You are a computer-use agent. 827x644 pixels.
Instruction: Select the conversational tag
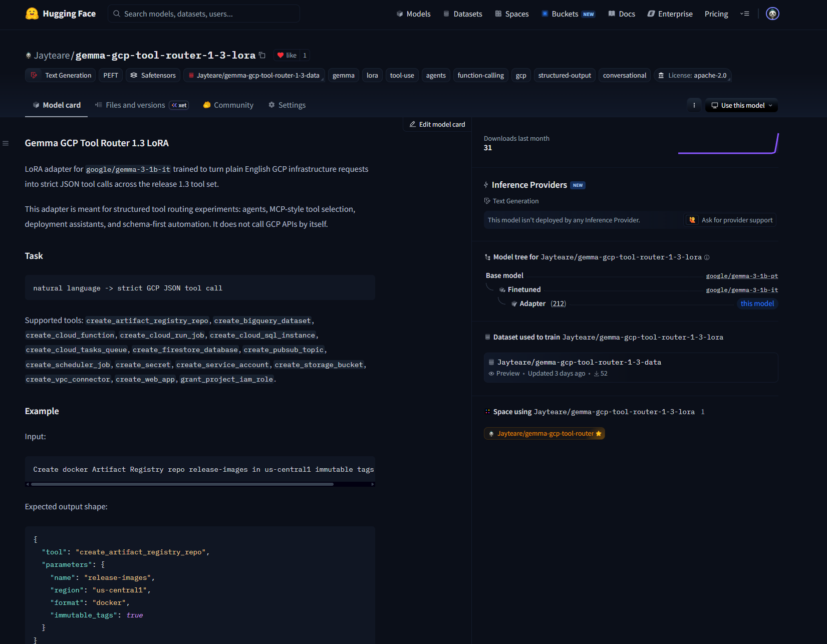click(625, 75)
